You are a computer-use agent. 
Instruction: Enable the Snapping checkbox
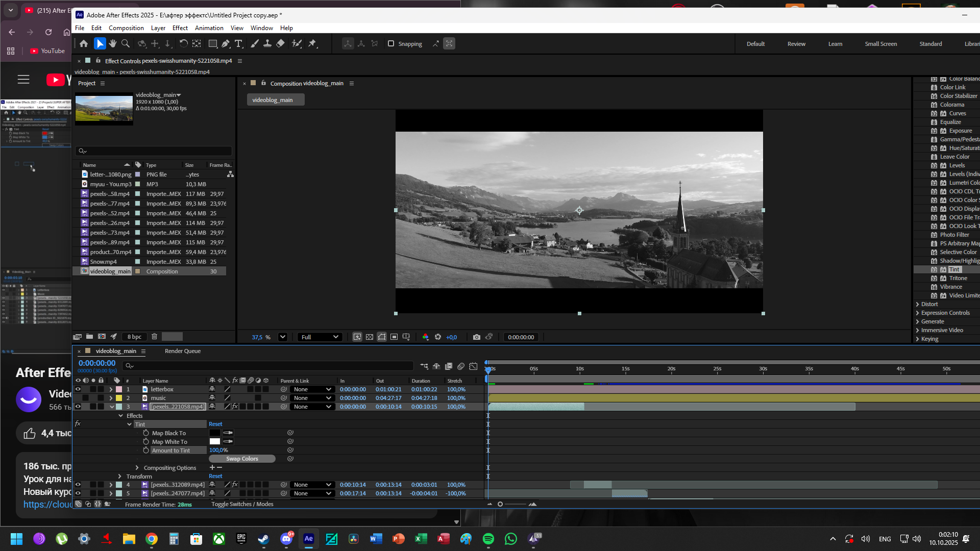click(x=391, y=44)
